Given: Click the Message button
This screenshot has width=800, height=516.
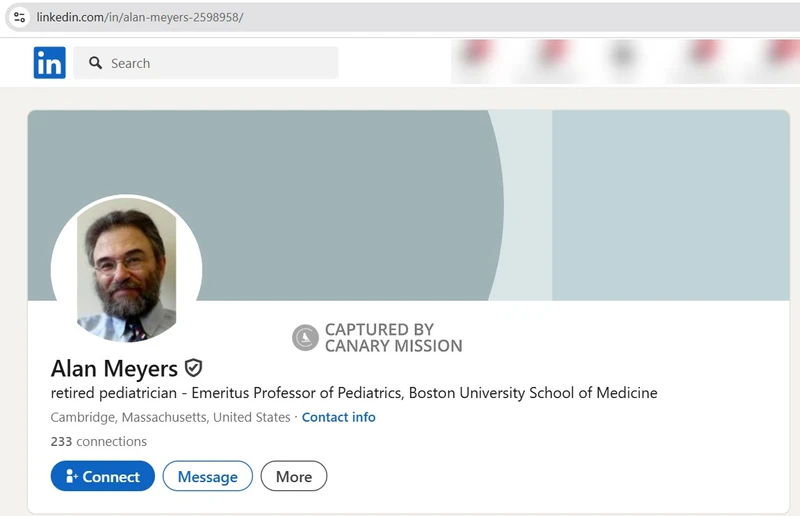Looking at the screenshot, I should coord(208,476).
